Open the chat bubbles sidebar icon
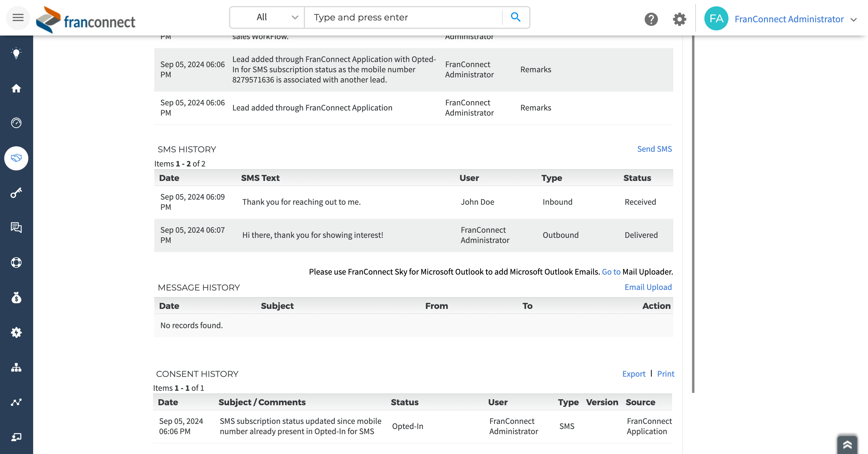This screenshot has width=868, height=454. (16, 228)
